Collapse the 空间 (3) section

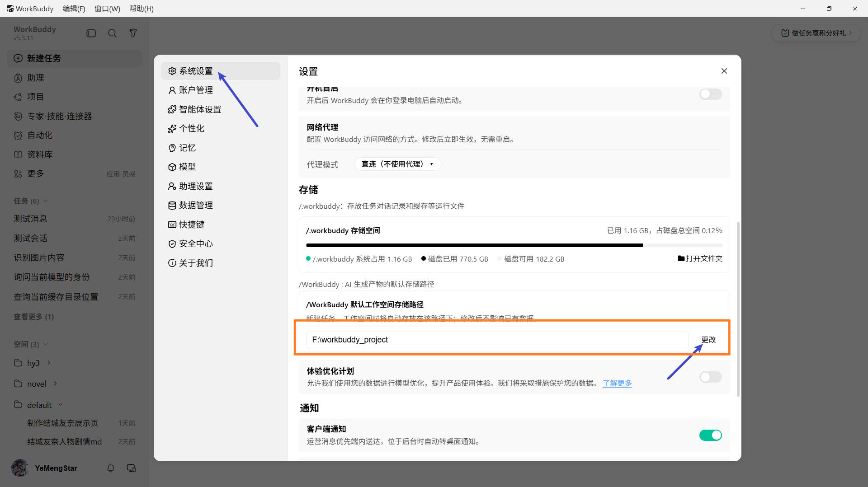coord(31,344)
